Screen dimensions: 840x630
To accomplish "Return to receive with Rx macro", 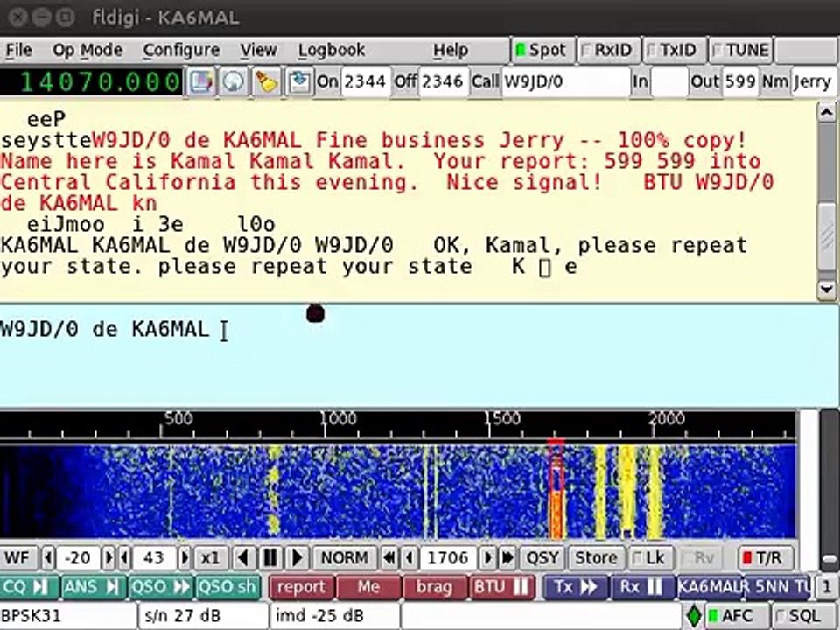I will (641, 587).
